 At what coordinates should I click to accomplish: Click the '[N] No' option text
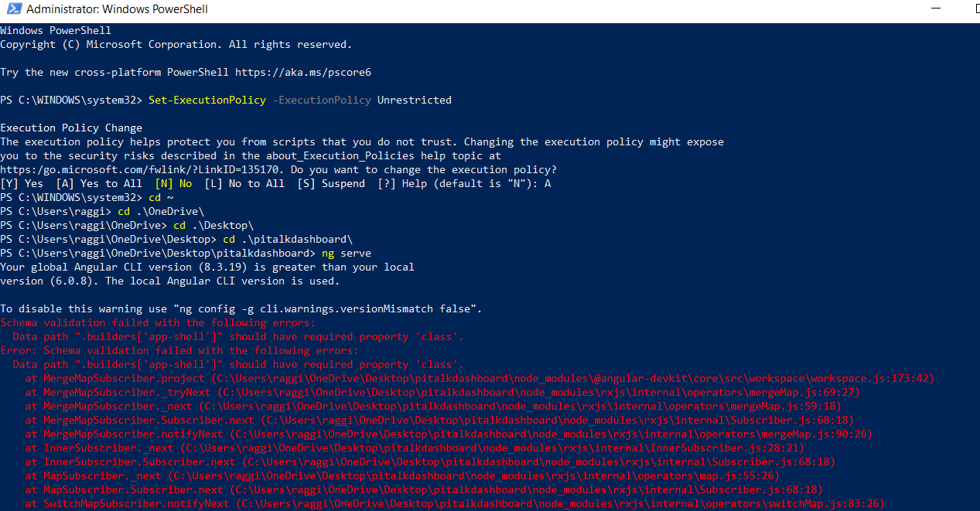click(173, 183)
